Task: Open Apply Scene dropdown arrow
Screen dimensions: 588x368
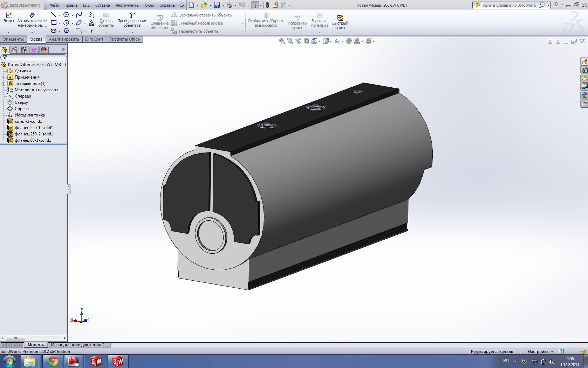Action: 362,41
